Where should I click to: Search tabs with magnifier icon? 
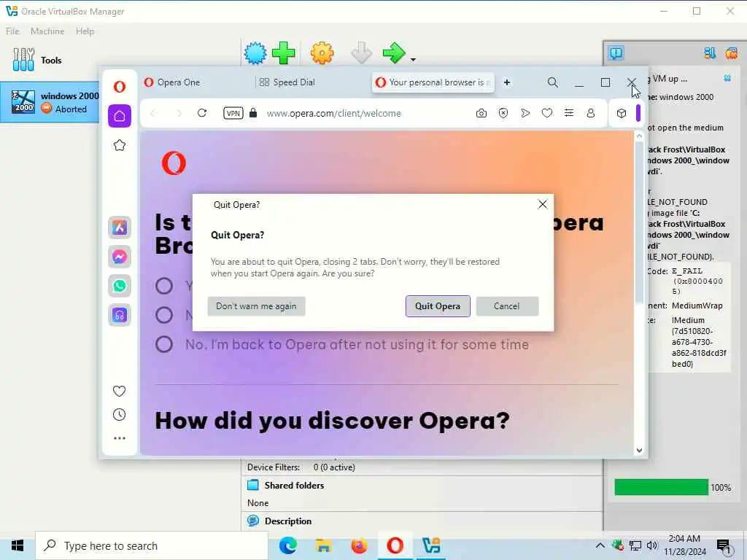tap(553, 82)
